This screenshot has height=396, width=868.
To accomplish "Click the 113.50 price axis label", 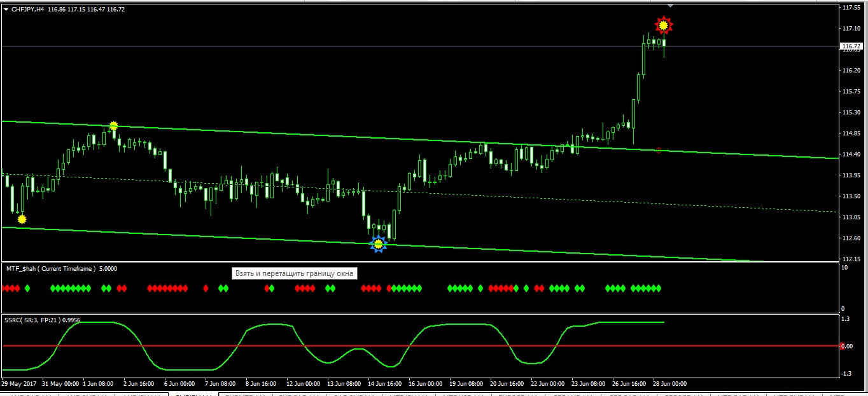I will (851, 196).
